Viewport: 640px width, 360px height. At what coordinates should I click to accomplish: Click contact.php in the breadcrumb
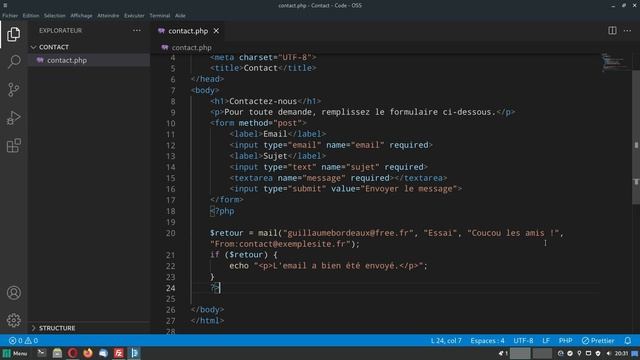191,48
